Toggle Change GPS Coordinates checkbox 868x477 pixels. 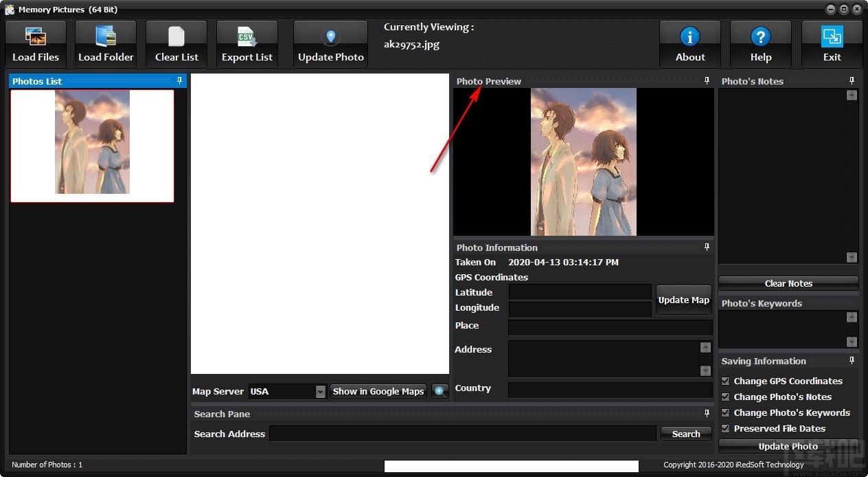tap(725, 381)
